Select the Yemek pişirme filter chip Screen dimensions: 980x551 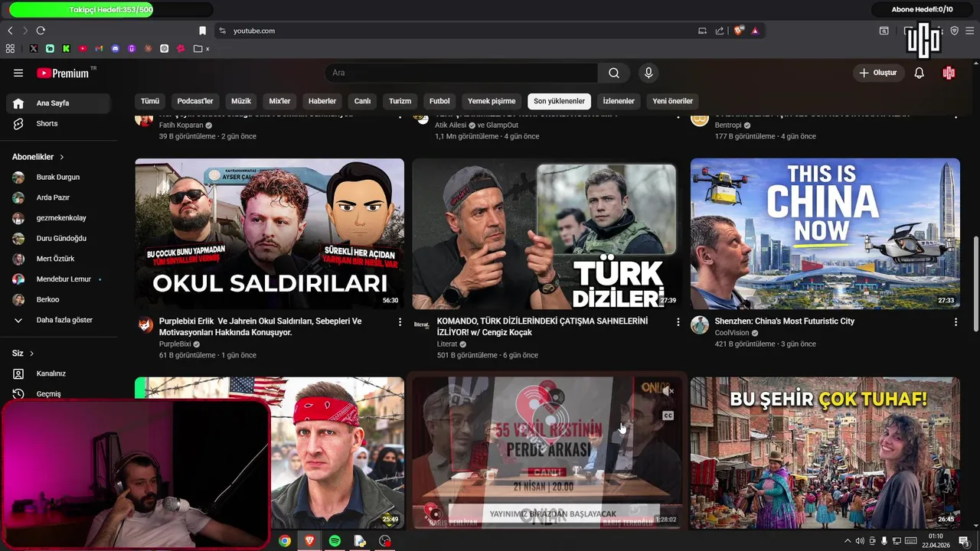[492, 101]
